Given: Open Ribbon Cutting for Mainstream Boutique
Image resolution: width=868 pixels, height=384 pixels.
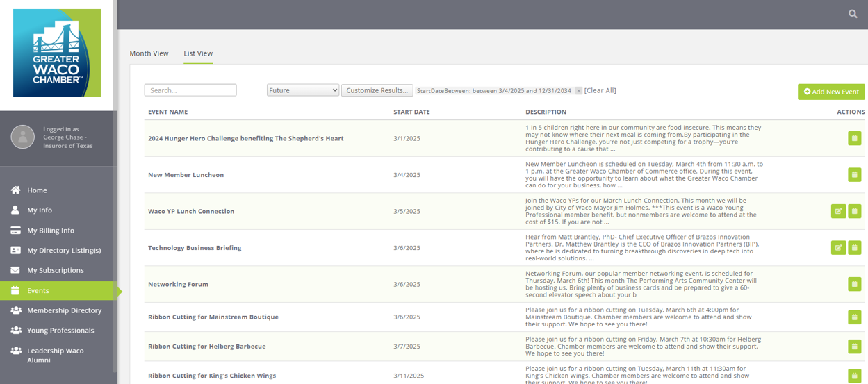Looking at the screenshot, I should 213,317.
